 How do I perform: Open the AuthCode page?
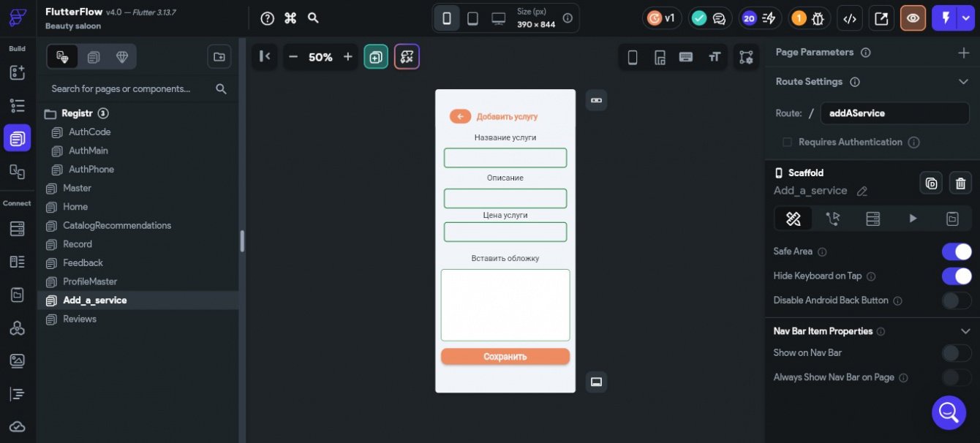pos(89,132)
